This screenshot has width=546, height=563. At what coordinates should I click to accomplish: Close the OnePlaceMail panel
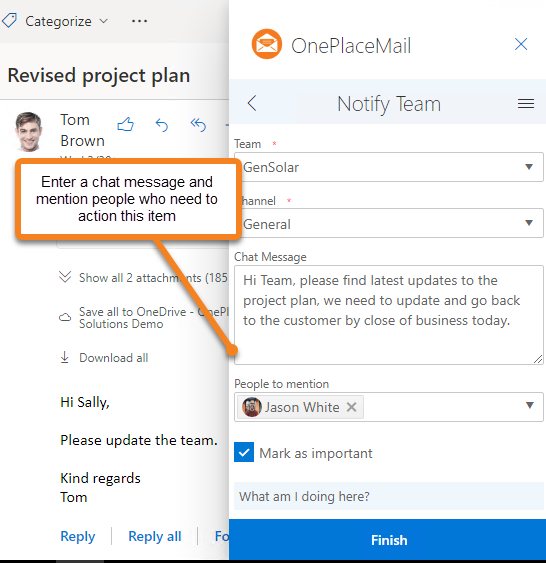coord(521,44)
